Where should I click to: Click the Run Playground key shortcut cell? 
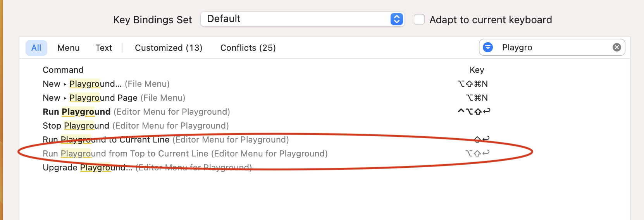pos(474,112)
